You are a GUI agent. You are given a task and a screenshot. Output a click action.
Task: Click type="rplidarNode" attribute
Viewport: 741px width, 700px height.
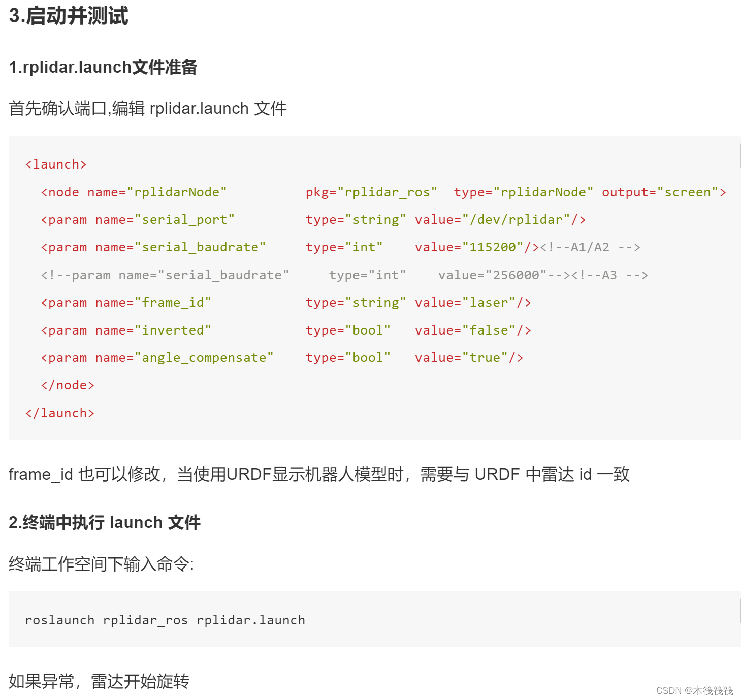coord(523,192)
